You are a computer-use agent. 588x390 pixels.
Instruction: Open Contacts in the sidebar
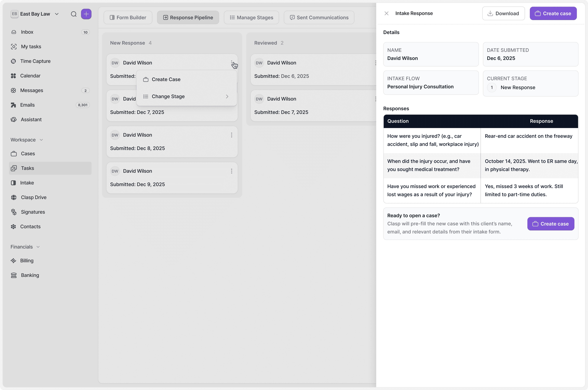(50, 227)
